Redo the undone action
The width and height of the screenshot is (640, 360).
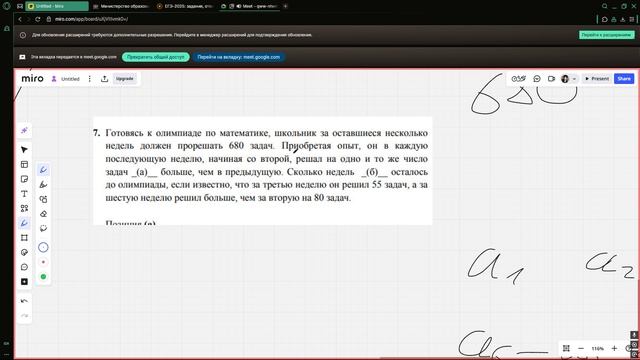[x=24, y=316]
